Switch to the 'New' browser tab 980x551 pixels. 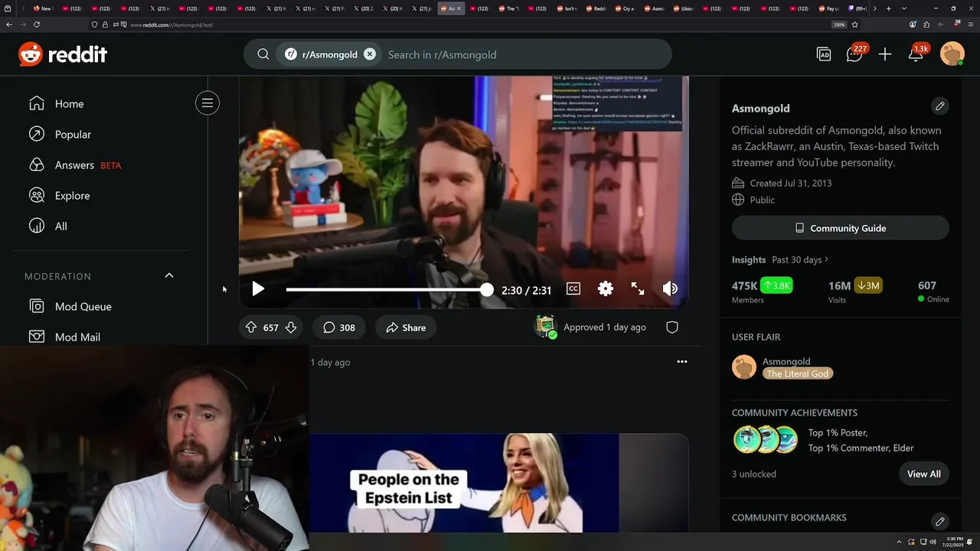coord(42,8)
